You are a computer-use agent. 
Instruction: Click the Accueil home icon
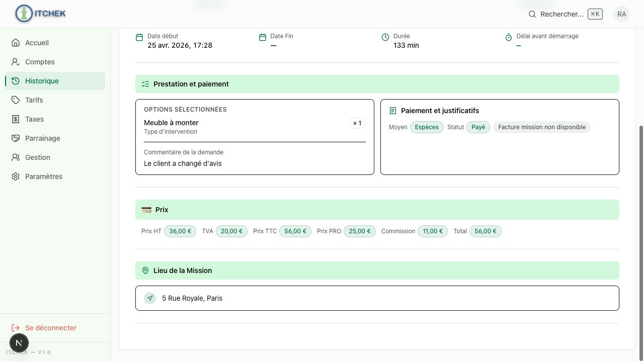pos(16,43)
